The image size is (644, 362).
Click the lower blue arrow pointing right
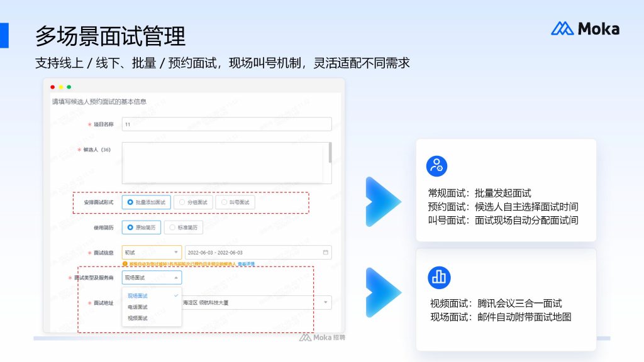[382, 292]
